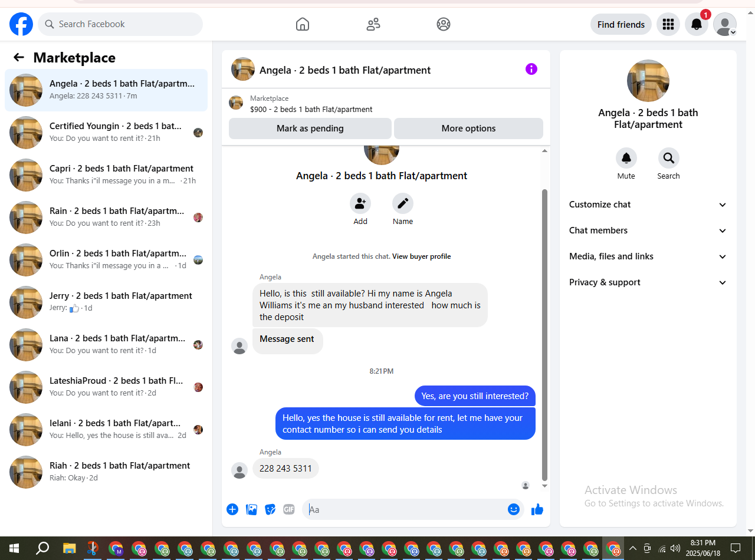The width and height of the screenshot is (755, 560).
Task: Open the account profile avatar menu
Action: click(x=725, y=24)
